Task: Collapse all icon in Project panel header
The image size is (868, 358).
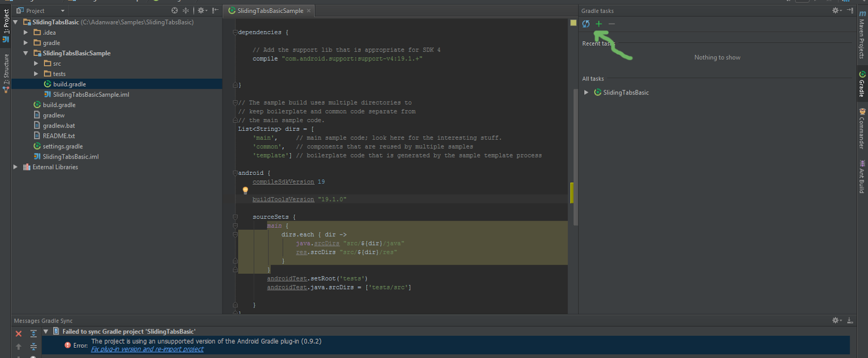Action: coord(186,10)
